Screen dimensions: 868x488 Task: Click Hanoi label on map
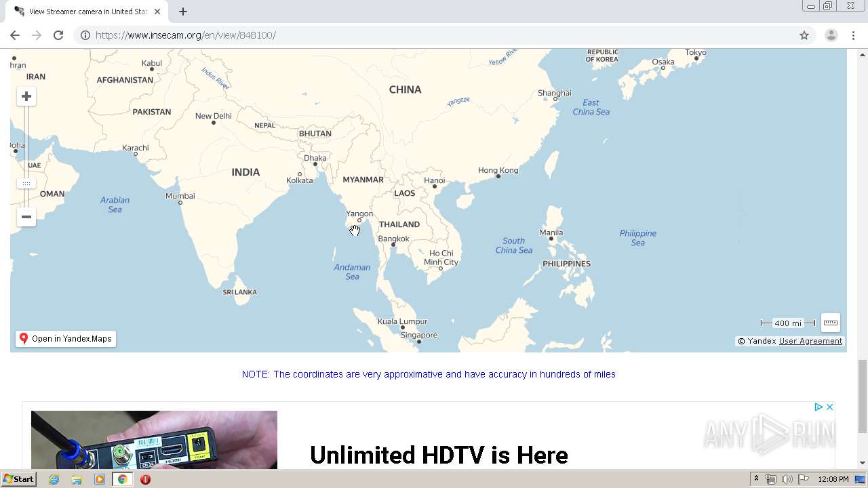point(434,180)
